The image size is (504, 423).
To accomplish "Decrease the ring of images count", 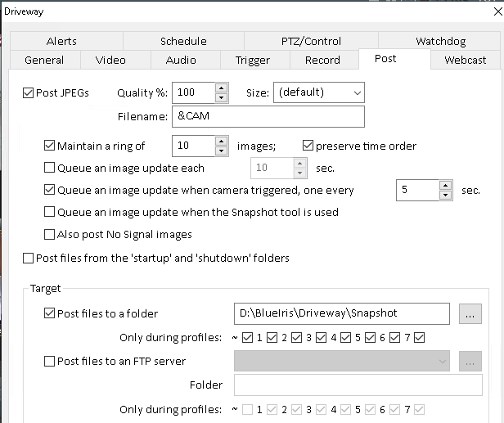I will pyautogui.click(x=222, y=151).
